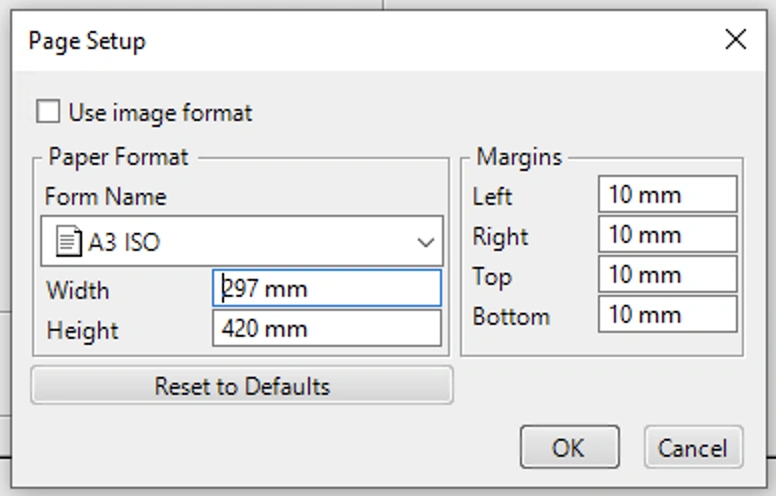Image resolution: width=776 pixels, height=496 pixels.
Task: Focus the Top margin input field
Action: coord(667,275)
